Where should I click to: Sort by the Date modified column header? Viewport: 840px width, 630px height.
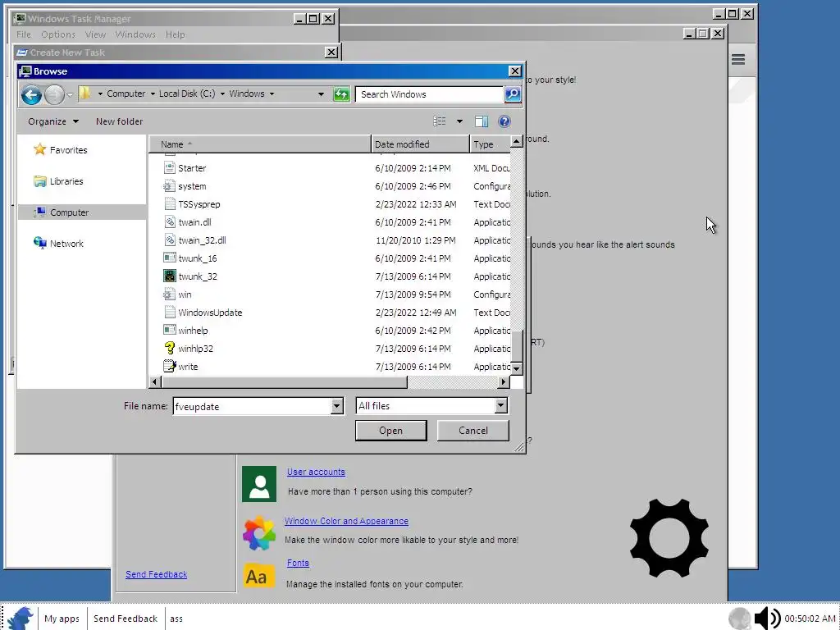click(x=421, y=144)
